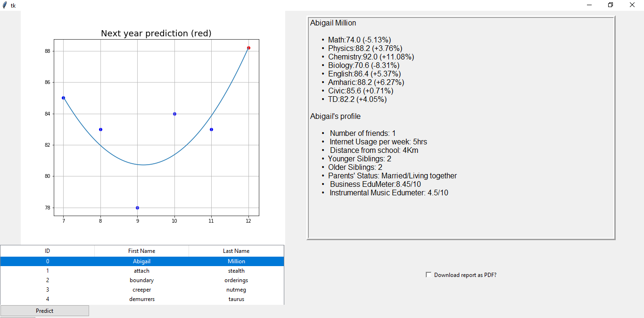The height and width of the screenshot is (318, 644).
Task: Close the tk window
Action: point(632,5)
